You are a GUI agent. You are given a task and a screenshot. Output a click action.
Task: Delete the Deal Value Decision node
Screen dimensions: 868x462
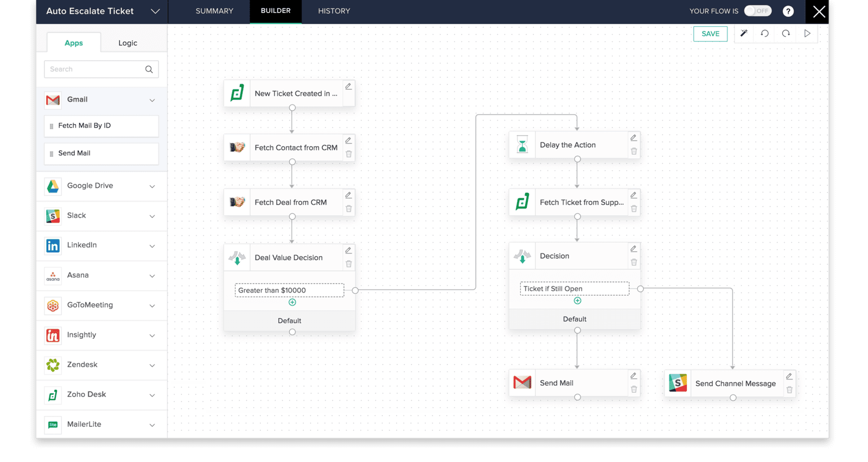[x=349, y=264]
